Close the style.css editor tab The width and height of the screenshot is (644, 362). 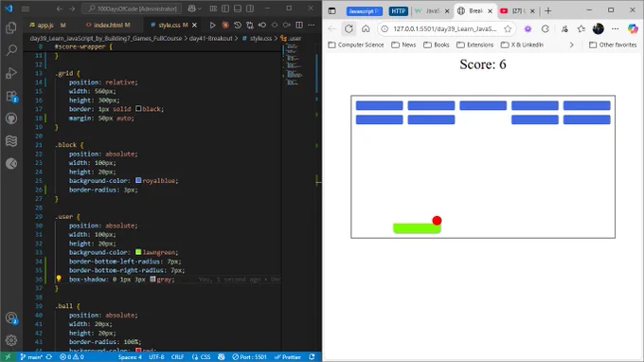point(195,25)
